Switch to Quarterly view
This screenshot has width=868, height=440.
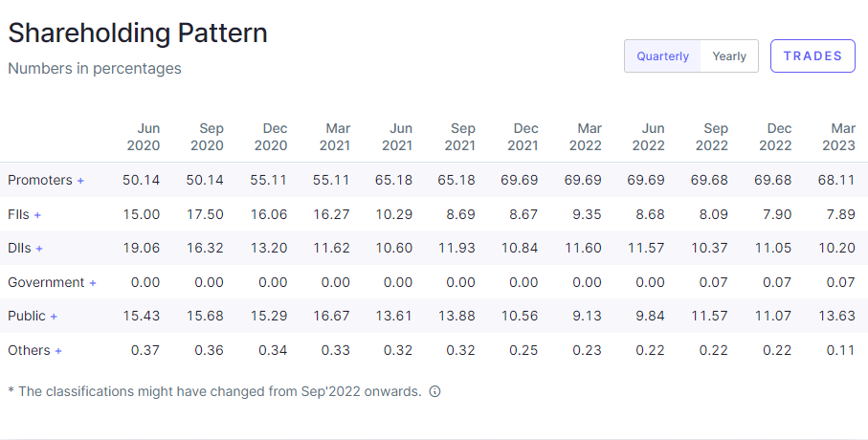pos(662,56)
